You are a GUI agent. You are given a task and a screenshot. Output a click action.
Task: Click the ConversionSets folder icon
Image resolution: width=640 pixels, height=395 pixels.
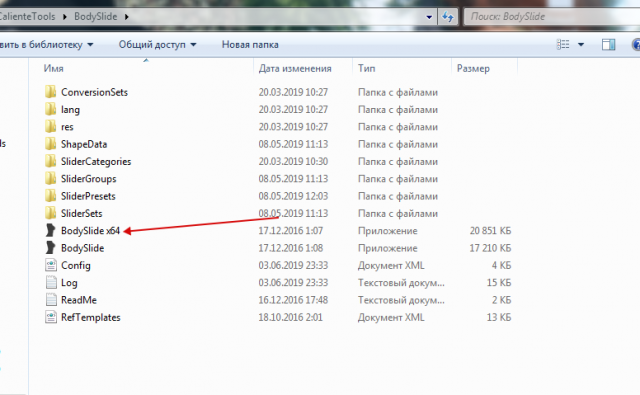(51, 92)
